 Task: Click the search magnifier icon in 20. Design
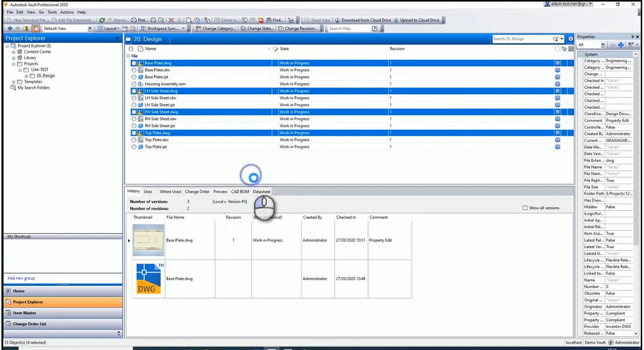coord(556,39)
